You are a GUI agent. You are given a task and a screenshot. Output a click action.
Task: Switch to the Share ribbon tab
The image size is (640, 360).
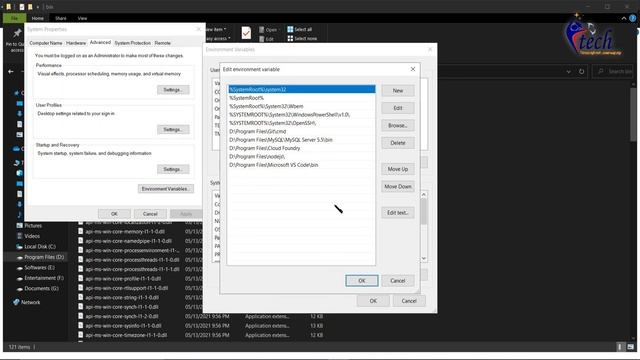pyautogui.click(x=61, y=18)
